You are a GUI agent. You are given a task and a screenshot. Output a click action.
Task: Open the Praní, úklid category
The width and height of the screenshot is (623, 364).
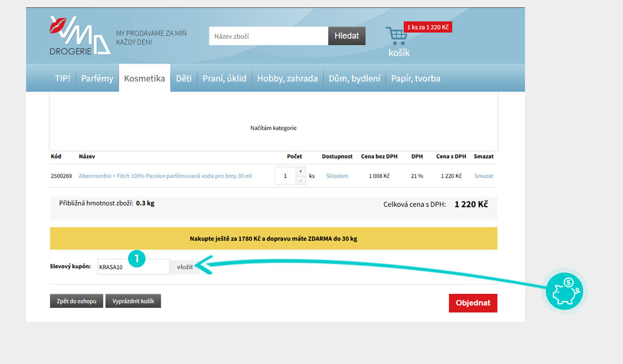click(224, 79)
